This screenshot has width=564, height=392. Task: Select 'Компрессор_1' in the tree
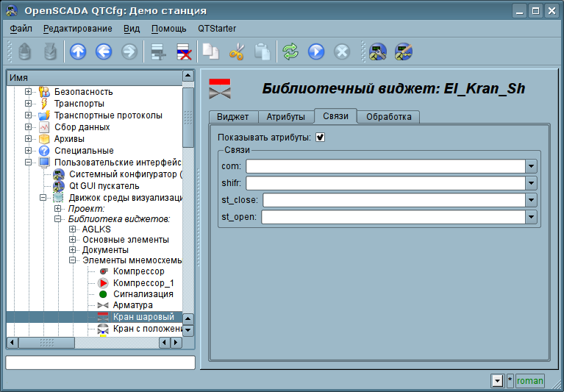pos(143,283)
